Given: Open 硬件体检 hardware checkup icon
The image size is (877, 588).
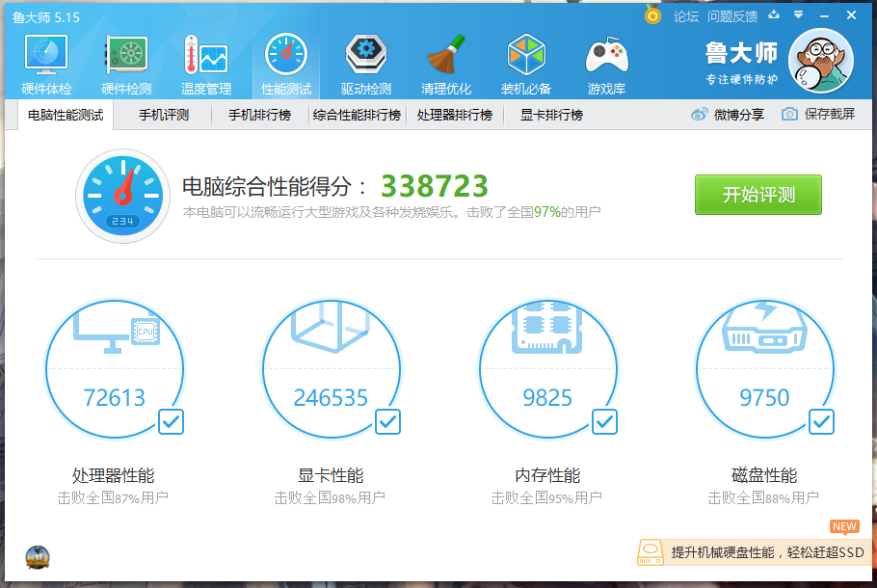Looking at the screenshot, I should pos(46,54).
